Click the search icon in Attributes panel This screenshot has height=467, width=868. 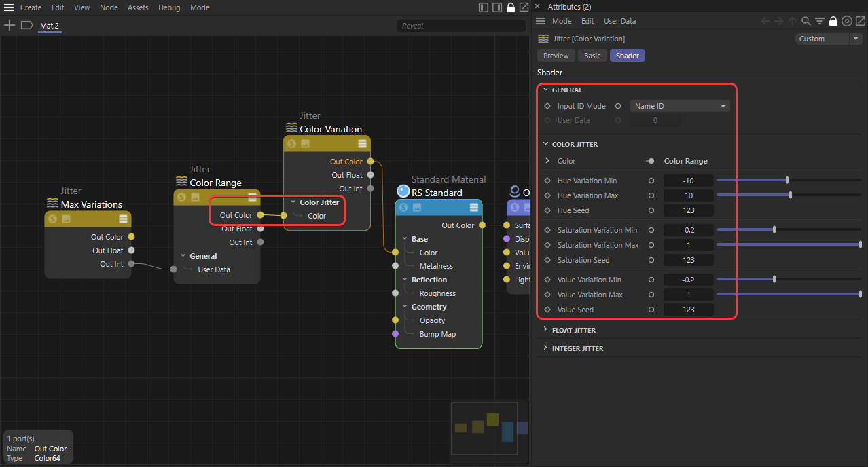(x=806, y=21)
